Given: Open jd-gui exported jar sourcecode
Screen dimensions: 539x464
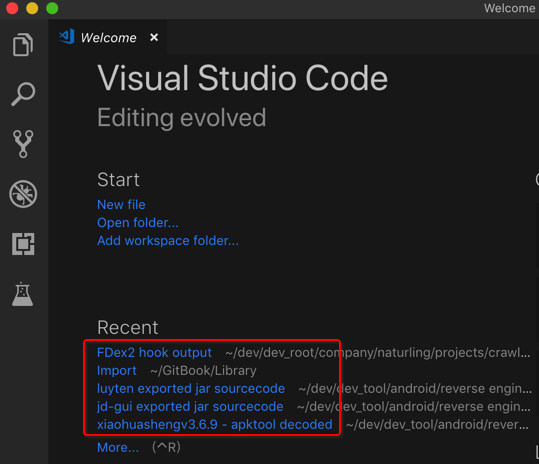Looking at the screenshot, I should point(190,407).
